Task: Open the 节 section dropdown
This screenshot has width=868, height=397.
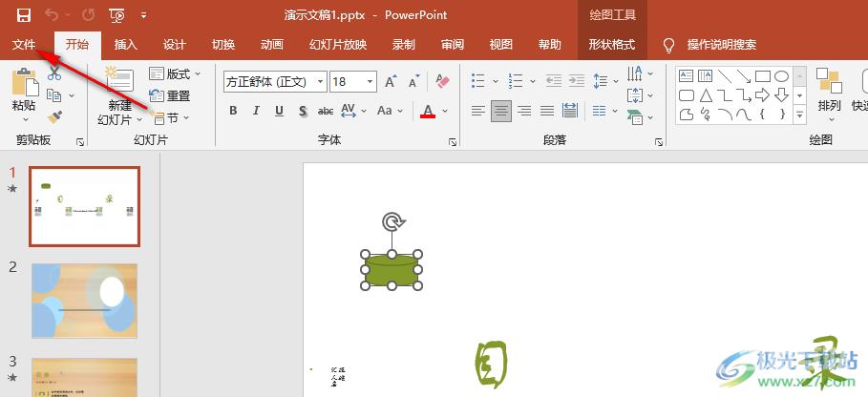Action: pos(171,117)
